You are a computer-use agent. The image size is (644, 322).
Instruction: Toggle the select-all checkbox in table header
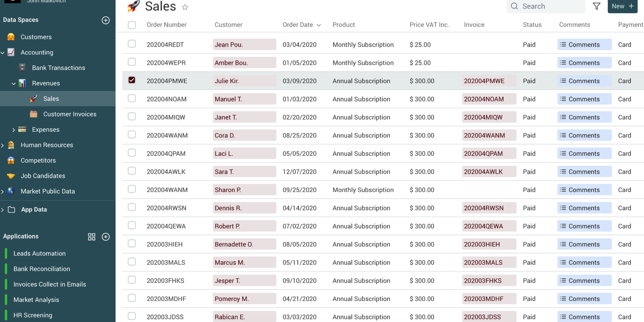(x=132, y=25)
